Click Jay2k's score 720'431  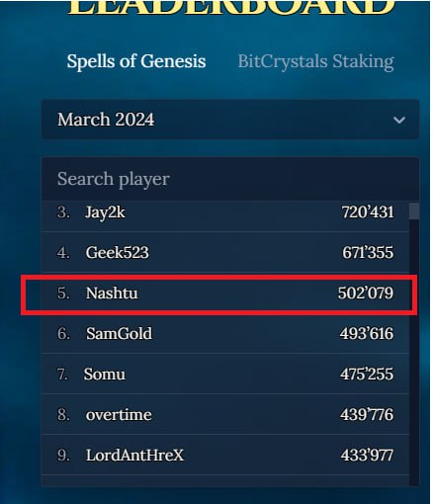click(368, 211)
